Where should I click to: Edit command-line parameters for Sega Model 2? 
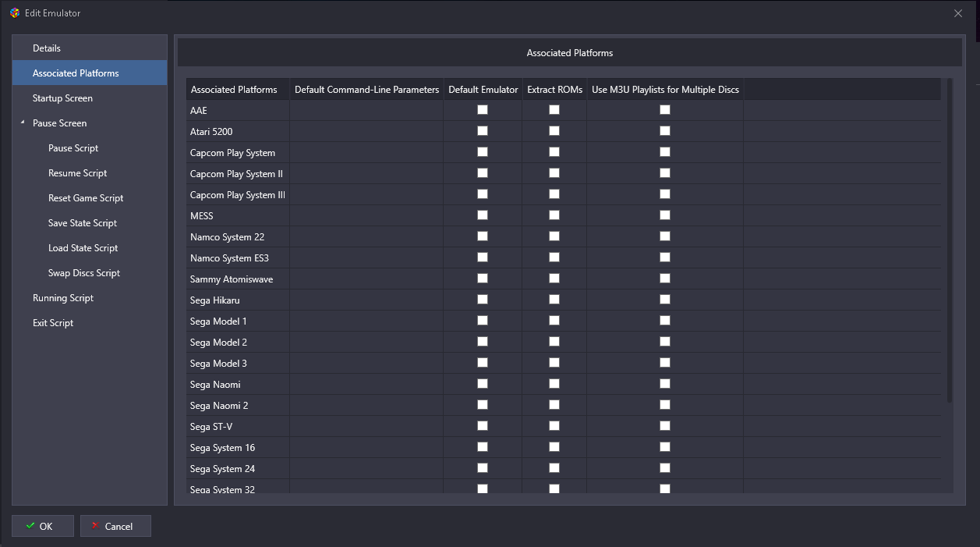(x=366, y=343)
